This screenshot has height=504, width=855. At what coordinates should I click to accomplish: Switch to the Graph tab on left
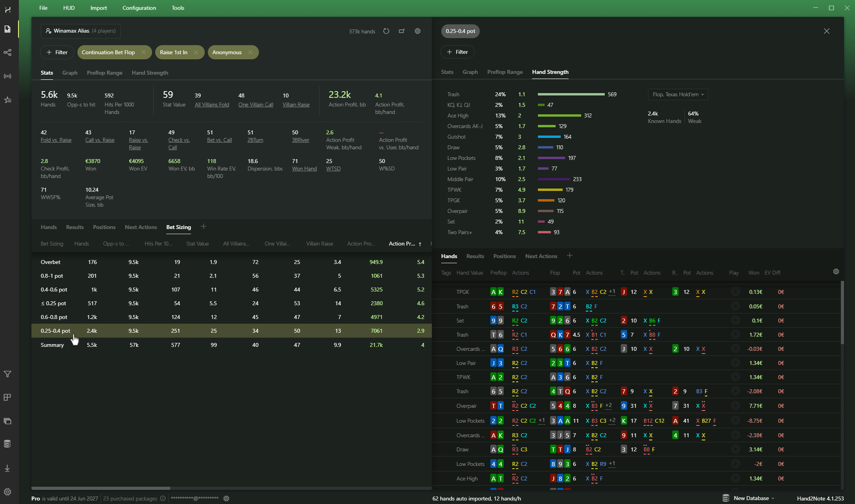tap(70, 73)
